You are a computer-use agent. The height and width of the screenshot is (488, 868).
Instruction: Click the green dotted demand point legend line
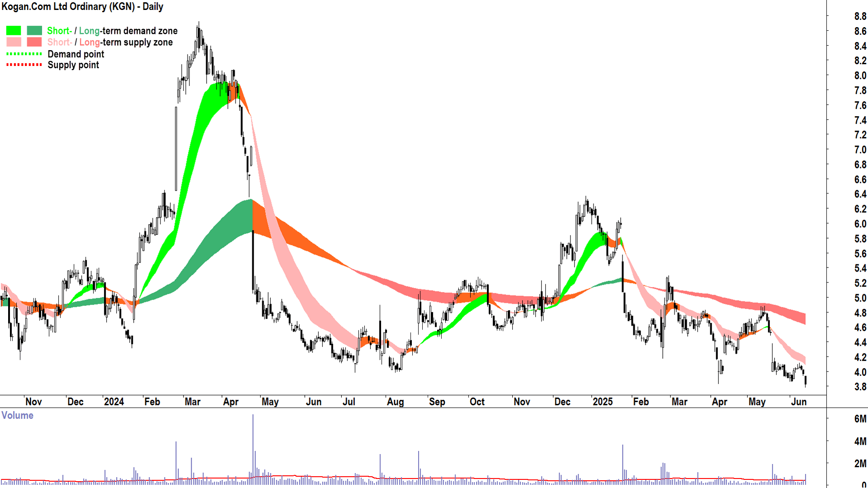pyautogui.click(x=24, y=54)
